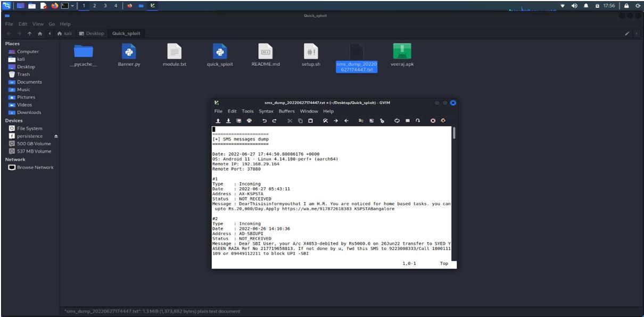644x317 pixels.
Task: Select the quick_sploit Python file
Action: (220, 55)
